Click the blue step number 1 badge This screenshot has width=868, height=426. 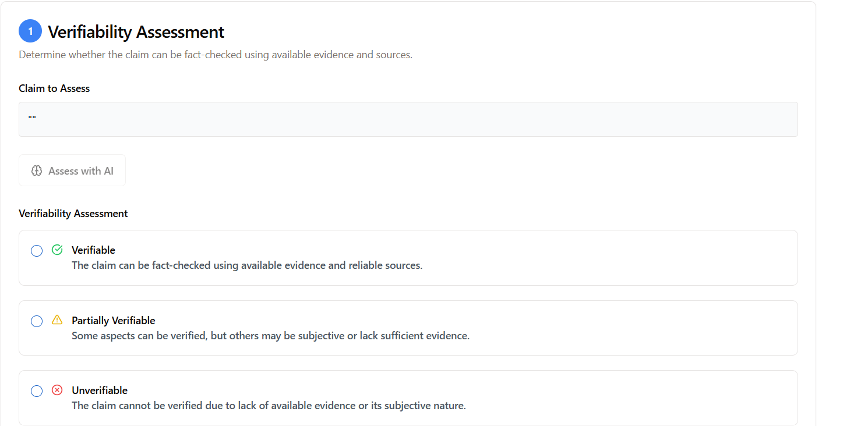pos(30,31)
